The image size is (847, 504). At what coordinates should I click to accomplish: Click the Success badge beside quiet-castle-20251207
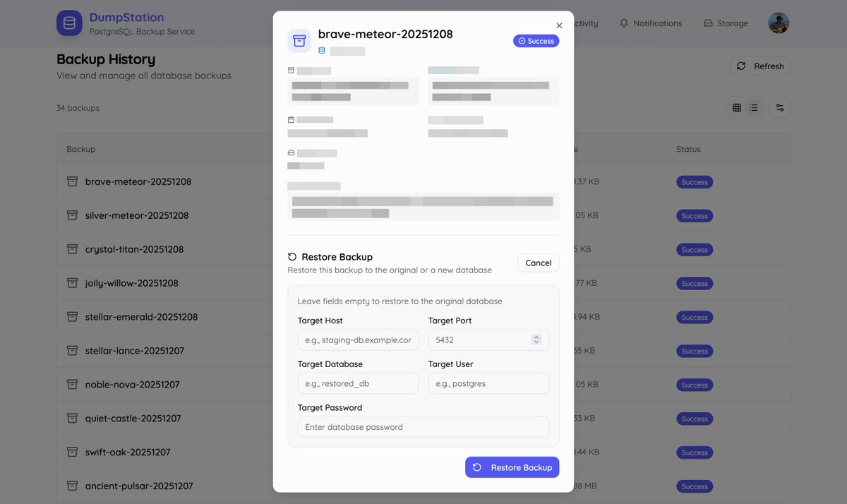(694, 418)
